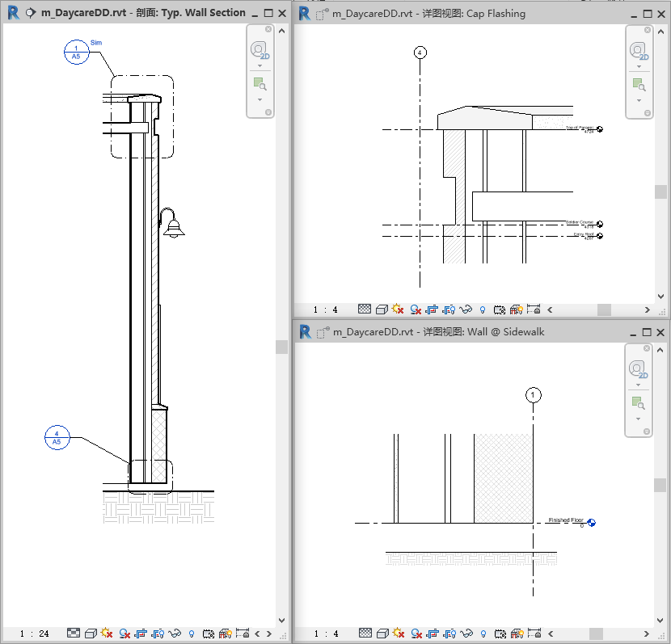Image resolution: width=671 pixels, height=644 pixels.
Task: Open Detail Level menu in Cap Flashing view
Action: click(365, 309)
